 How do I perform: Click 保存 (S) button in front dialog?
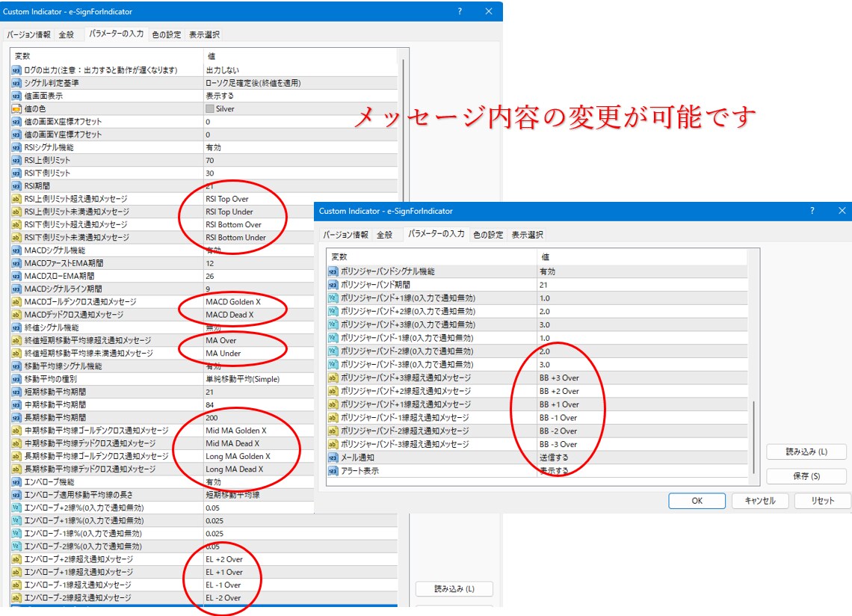tap(806, 476)
